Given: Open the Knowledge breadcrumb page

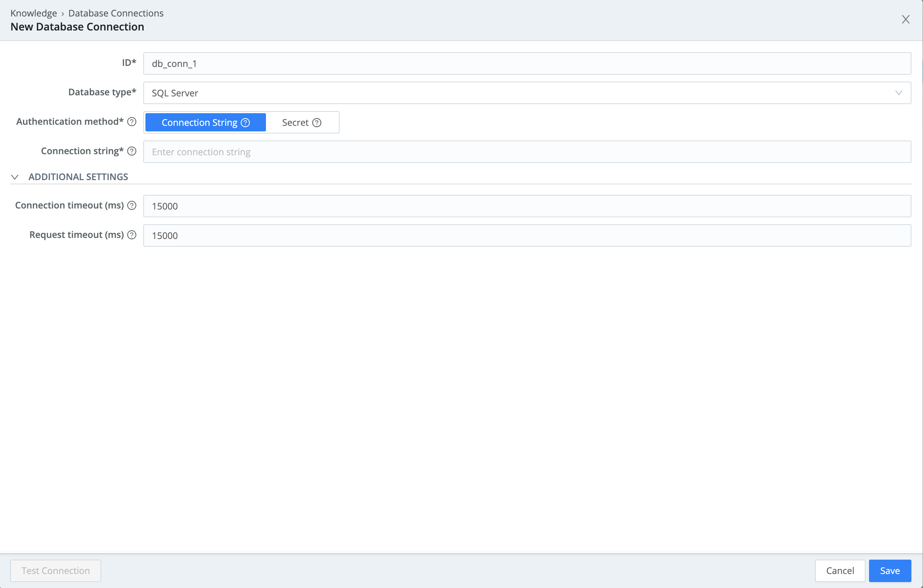Looking at the screenshot, I should click(x=33, y=13).
